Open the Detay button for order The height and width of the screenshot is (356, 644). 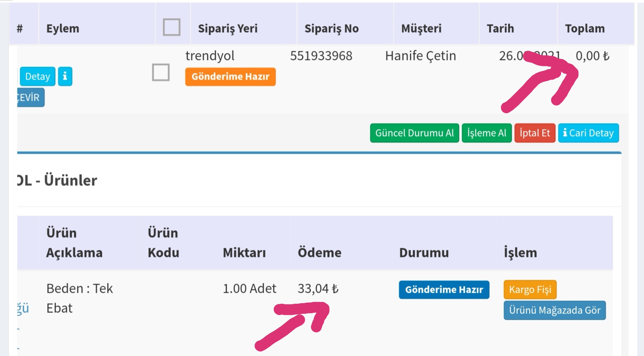pos(37,76)
